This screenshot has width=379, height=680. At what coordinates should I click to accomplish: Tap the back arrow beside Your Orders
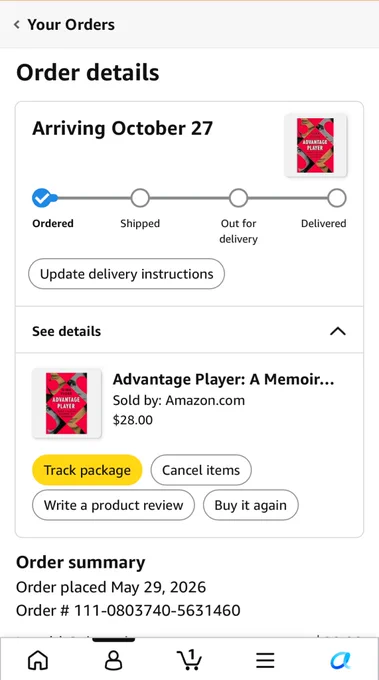(x=16, y=24)
